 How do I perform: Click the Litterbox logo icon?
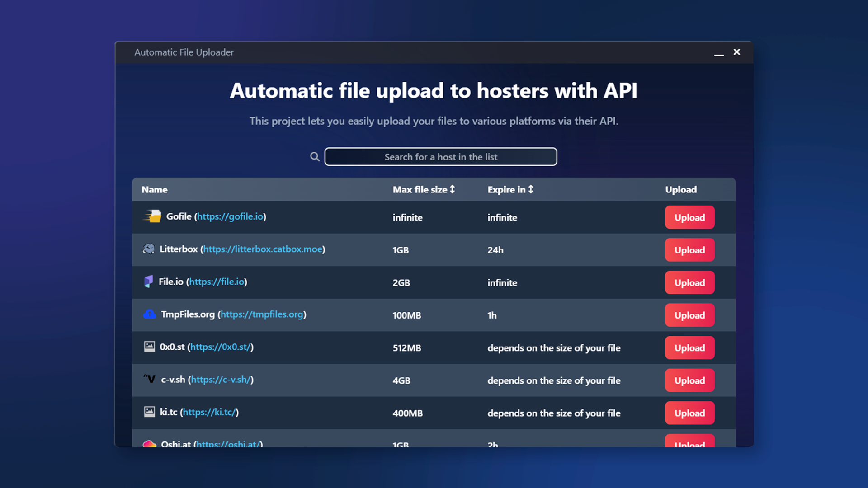pos(149,249)
